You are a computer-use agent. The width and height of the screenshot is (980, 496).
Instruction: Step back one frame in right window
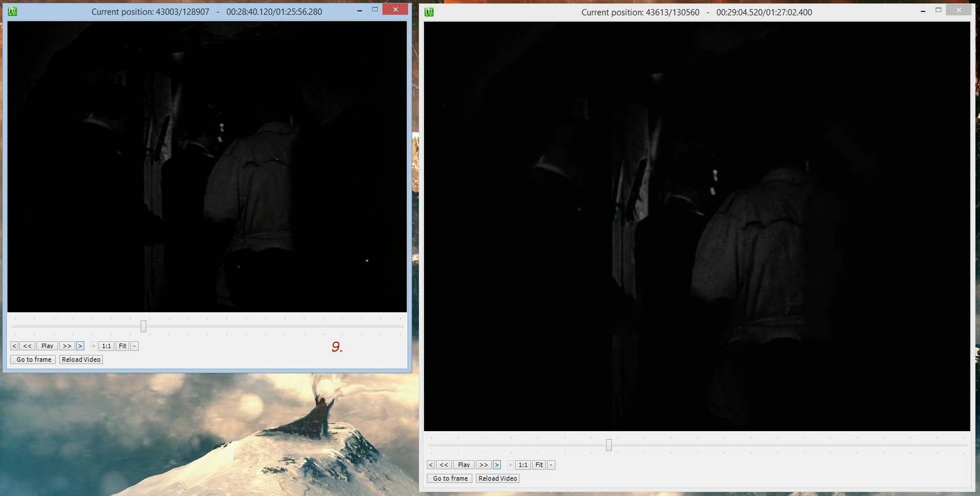[x=431, y=465]
